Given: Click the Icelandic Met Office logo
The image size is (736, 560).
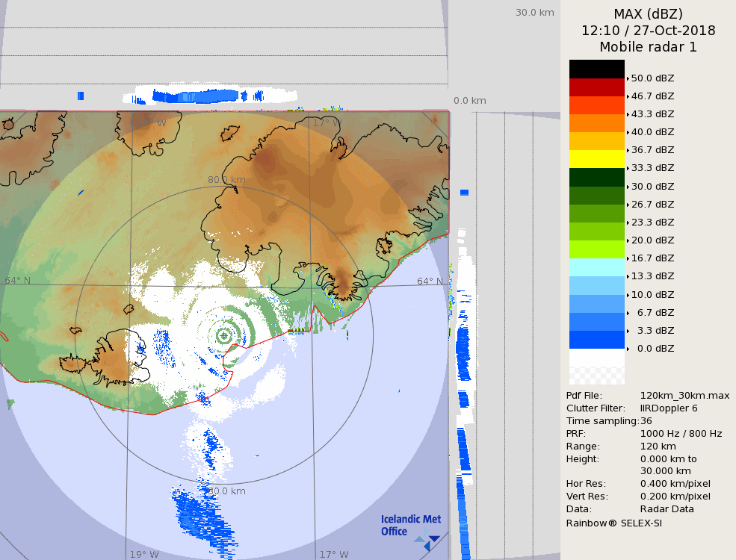Looking at the screenshot, I should (410, 526).
